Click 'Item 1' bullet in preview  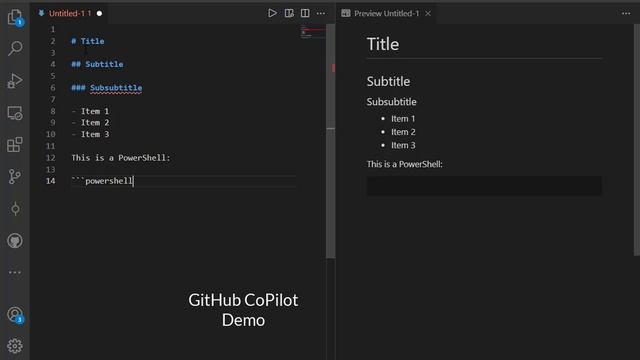point(403,119)
